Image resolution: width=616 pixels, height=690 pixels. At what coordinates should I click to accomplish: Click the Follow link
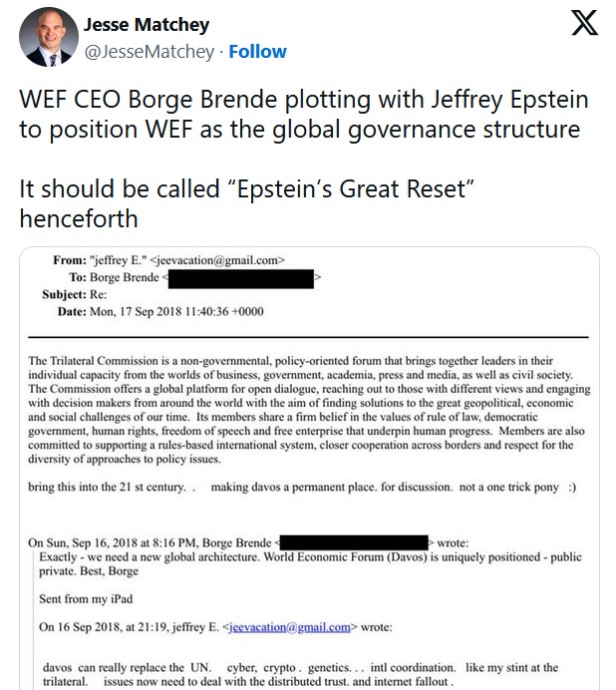pyautogui.click(x=257, y=51)
